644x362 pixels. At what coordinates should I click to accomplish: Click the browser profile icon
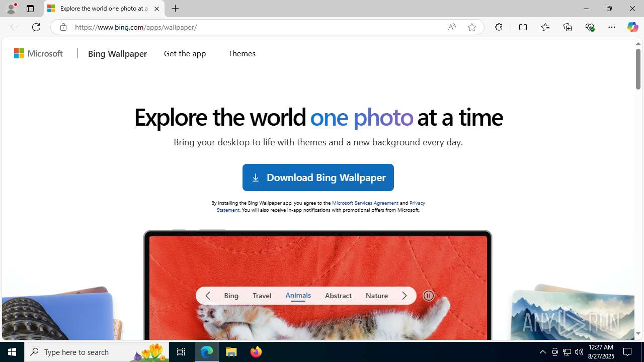11,9
